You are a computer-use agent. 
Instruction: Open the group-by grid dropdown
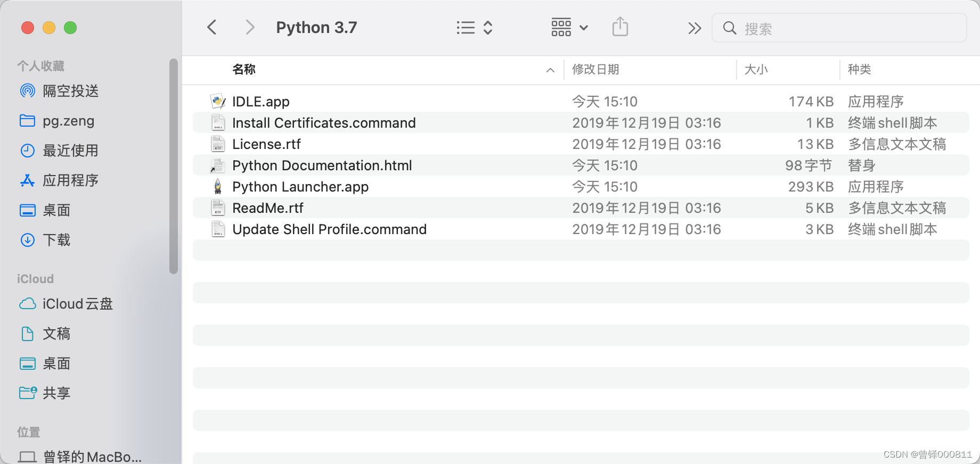click(x=569, y=27)
